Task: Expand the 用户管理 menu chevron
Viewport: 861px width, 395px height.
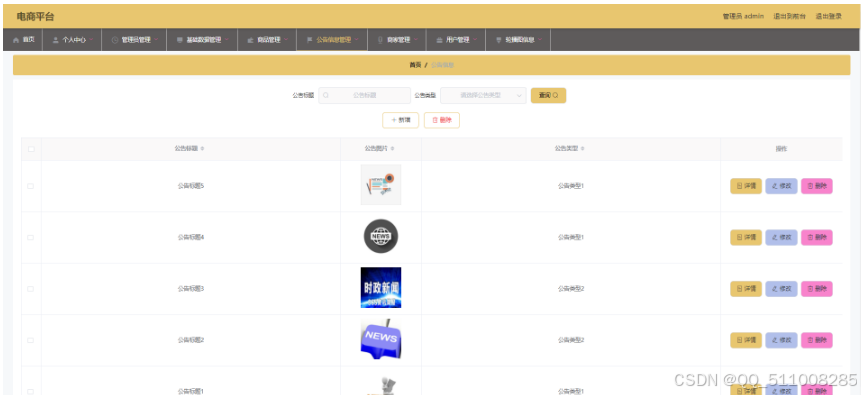Action: pyautogui.click(x=475, y=40)
